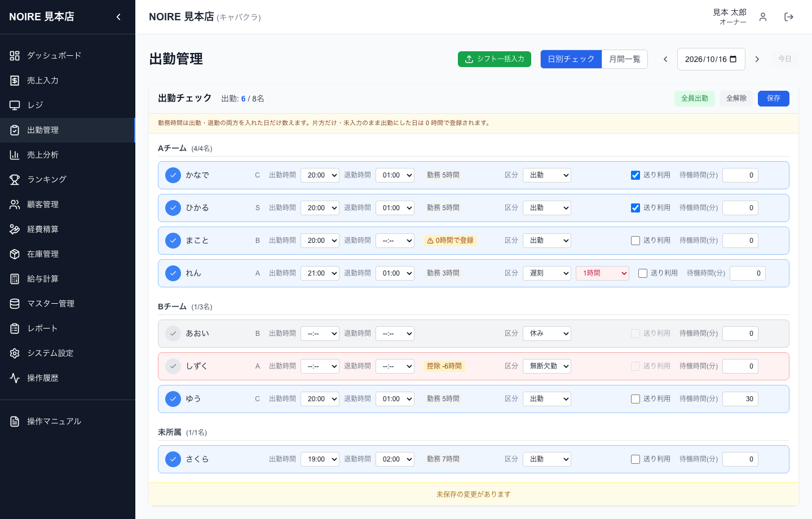The height and width of the screenshot is (519, 812).
Task: Open 出勤時間 dropdown for かなで
Action: [x=320, y=175]
